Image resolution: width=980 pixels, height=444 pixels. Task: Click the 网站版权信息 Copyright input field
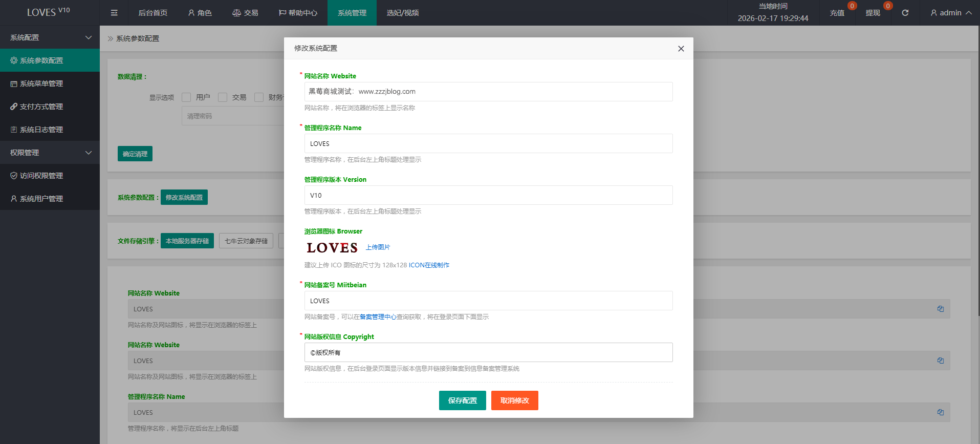(x=488, y=352)
